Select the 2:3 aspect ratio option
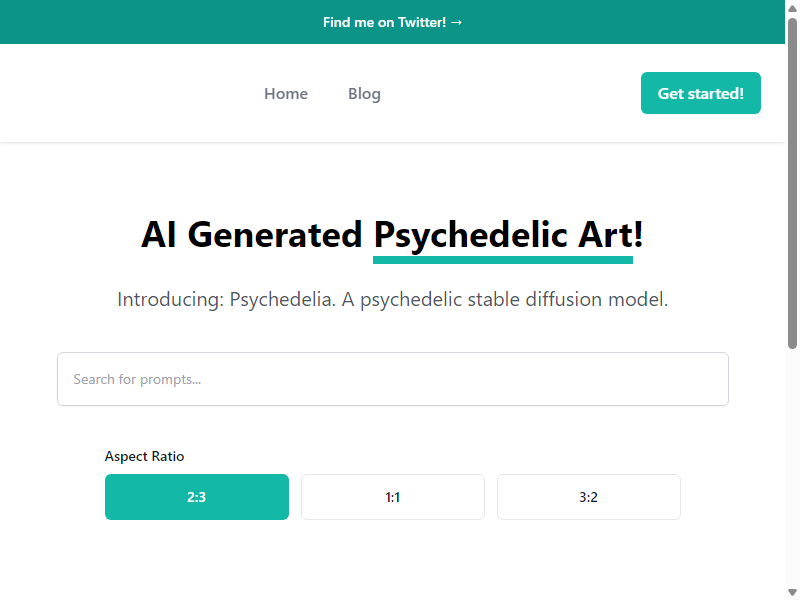This screenshot has width=800, height=600. coord(197,497)
